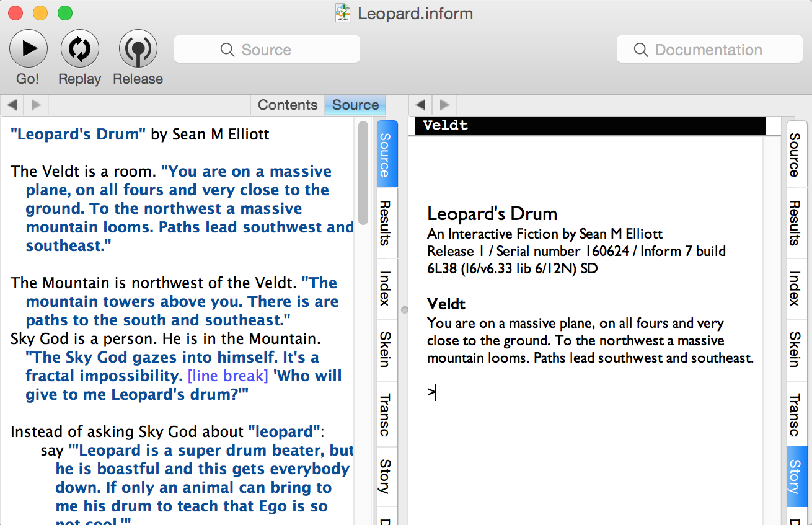Go forward in left pane history

pos(36,105)
